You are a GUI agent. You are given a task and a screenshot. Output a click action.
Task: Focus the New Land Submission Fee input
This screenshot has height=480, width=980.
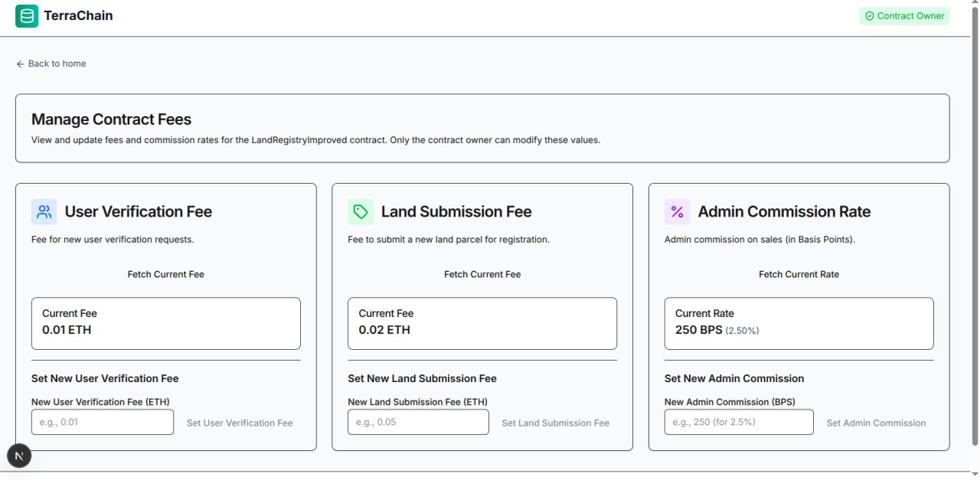click(x=418, y=422)
